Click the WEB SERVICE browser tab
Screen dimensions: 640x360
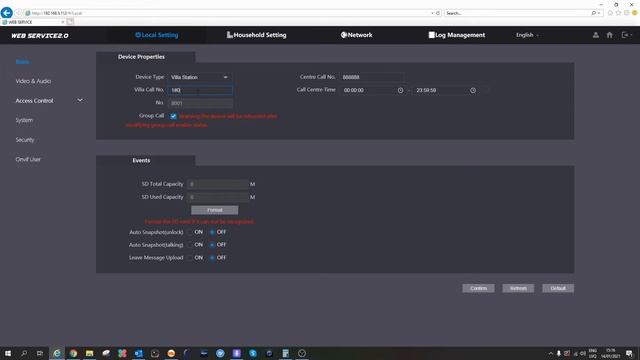coord(33,22)
